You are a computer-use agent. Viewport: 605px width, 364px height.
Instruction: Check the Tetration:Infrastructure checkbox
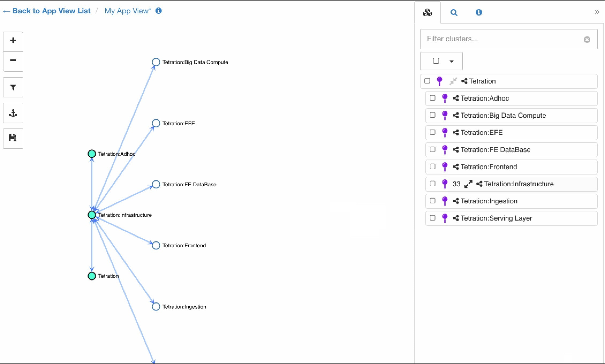433,183
